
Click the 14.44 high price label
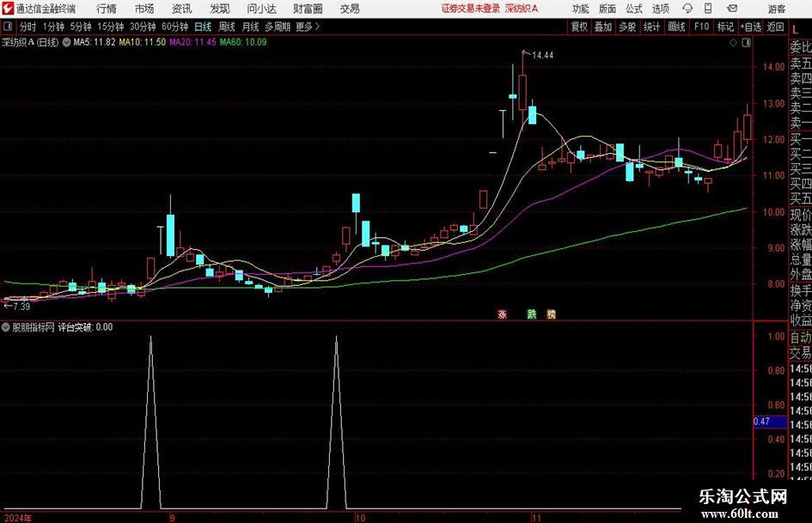point(542,56)
